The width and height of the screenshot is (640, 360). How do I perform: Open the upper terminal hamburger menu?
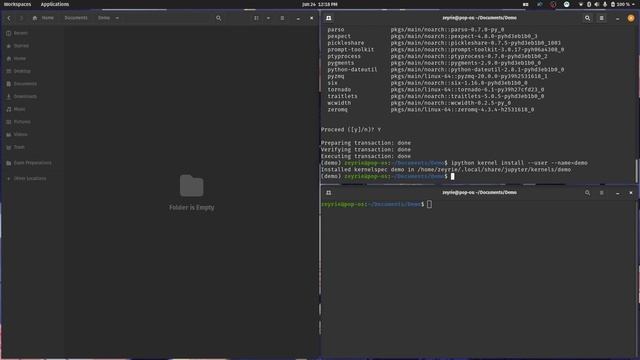pyautogui.click(x=602, y=18)
